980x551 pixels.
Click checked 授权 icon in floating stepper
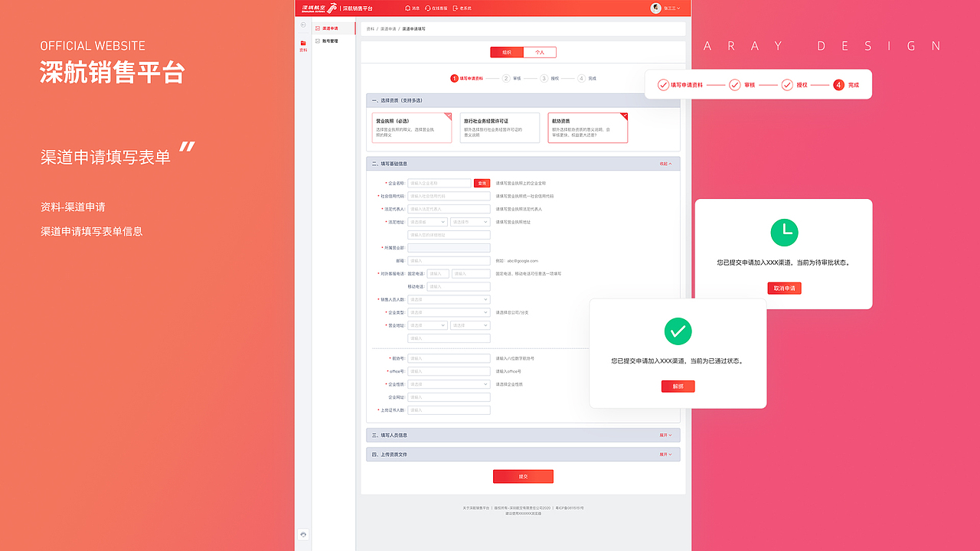787,85
